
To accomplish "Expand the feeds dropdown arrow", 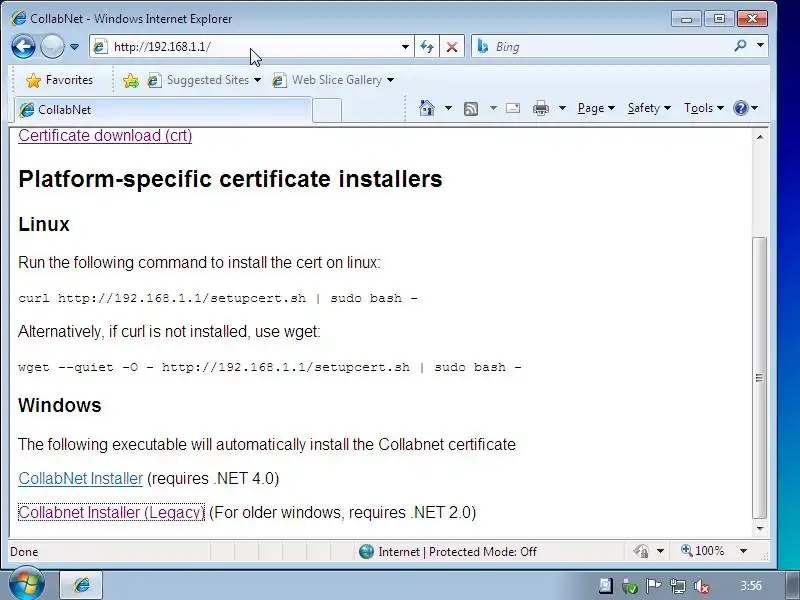I will [493, 108].
